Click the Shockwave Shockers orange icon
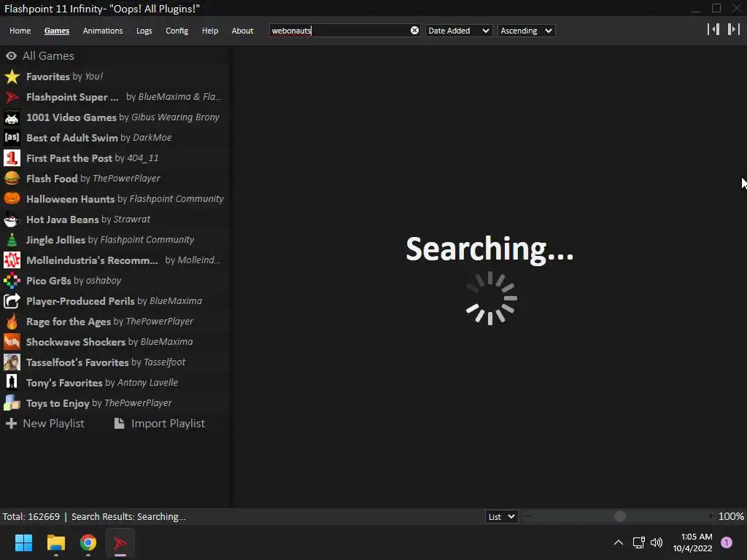 point(12,342)
